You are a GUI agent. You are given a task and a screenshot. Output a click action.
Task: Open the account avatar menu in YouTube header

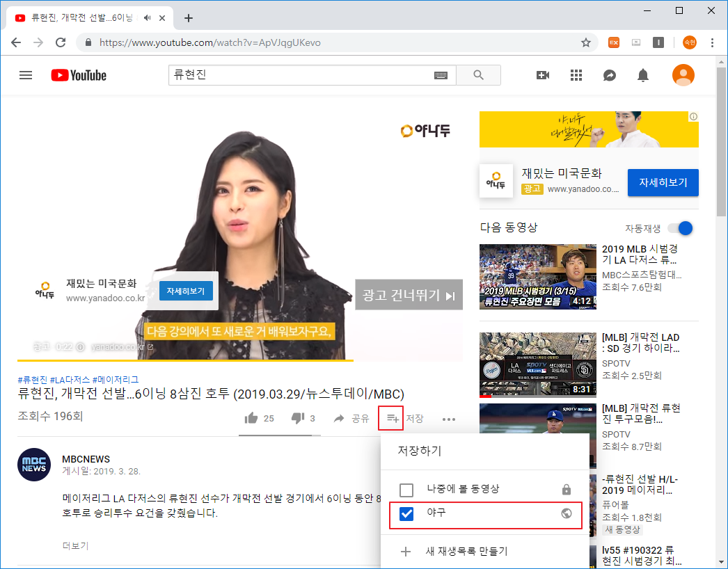coord(683,75)
